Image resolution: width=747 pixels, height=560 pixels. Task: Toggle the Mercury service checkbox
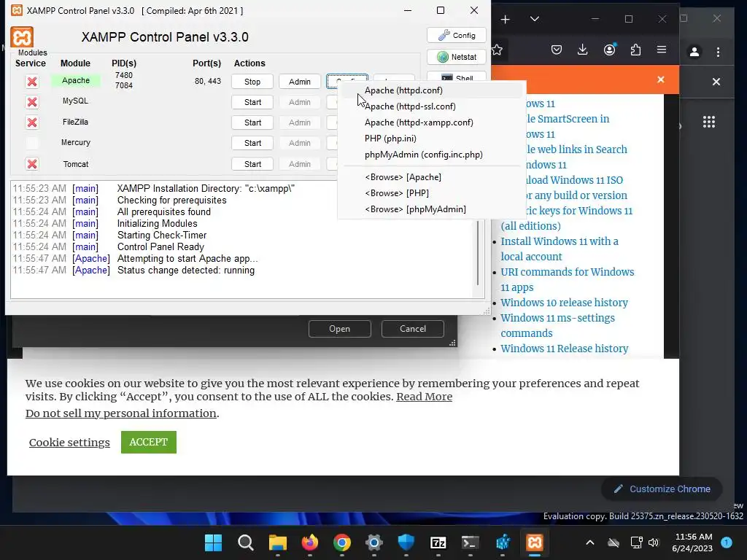coord(32,143)
